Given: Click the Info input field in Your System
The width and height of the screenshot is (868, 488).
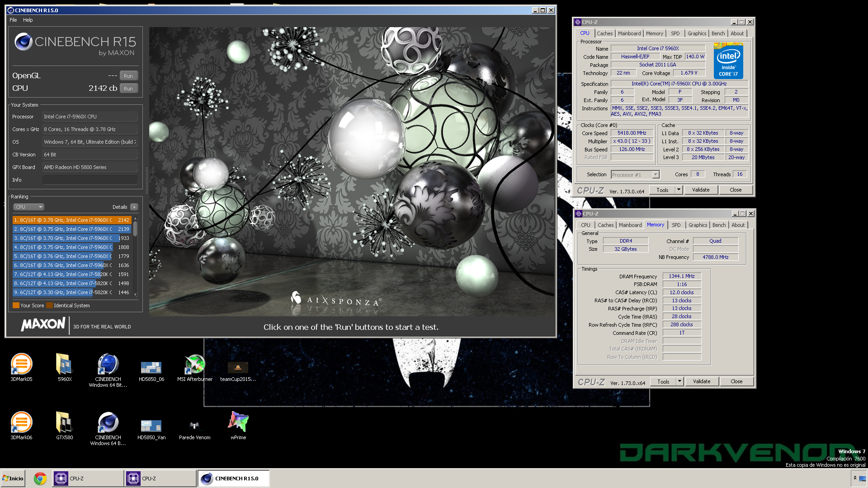Looking at the screenshot, I should 90,180.
